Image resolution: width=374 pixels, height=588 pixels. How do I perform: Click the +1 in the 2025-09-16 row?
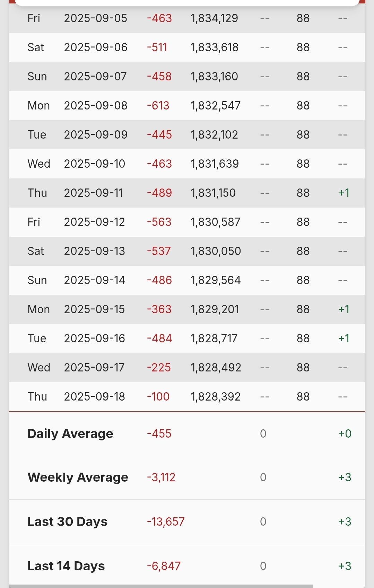344,339
